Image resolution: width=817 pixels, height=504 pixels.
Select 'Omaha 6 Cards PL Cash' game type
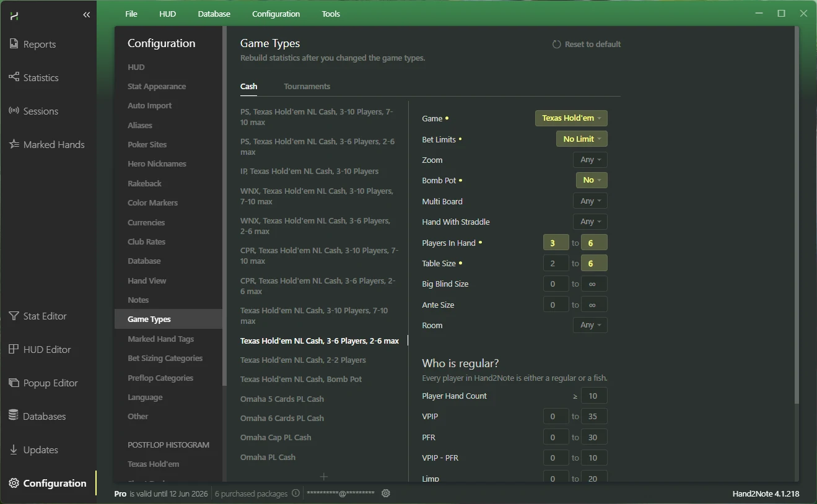[x=282, y=419]
